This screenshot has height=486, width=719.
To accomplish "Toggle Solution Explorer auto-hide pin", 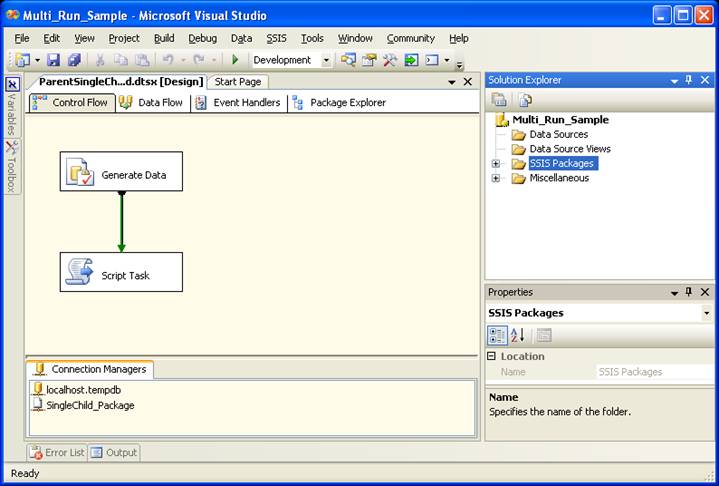I will click(x=689, y=80).
